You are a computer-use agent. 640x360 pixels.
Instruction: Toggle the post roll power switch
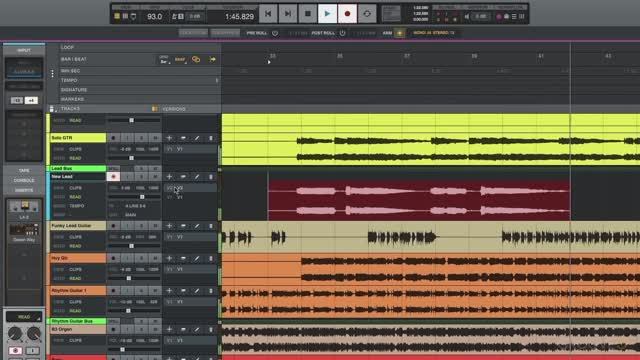tap(342, 33)
